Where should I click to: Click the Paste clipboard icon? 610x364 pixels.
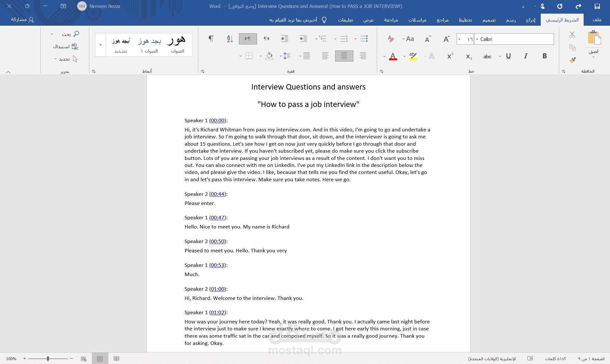pos(594,37)
